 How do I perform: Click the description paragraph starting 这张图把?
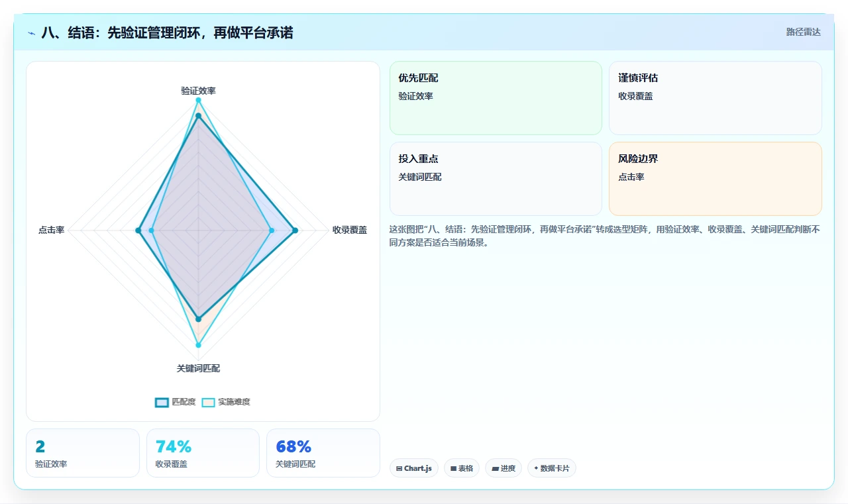coord(606,236)
